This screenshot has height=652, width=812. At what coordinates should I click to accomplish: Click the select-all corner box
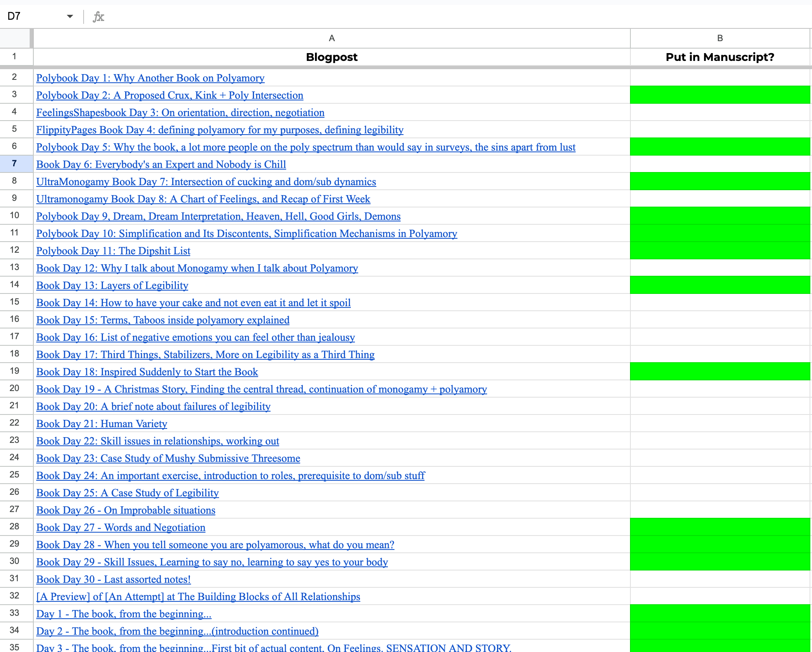(15, 38)
